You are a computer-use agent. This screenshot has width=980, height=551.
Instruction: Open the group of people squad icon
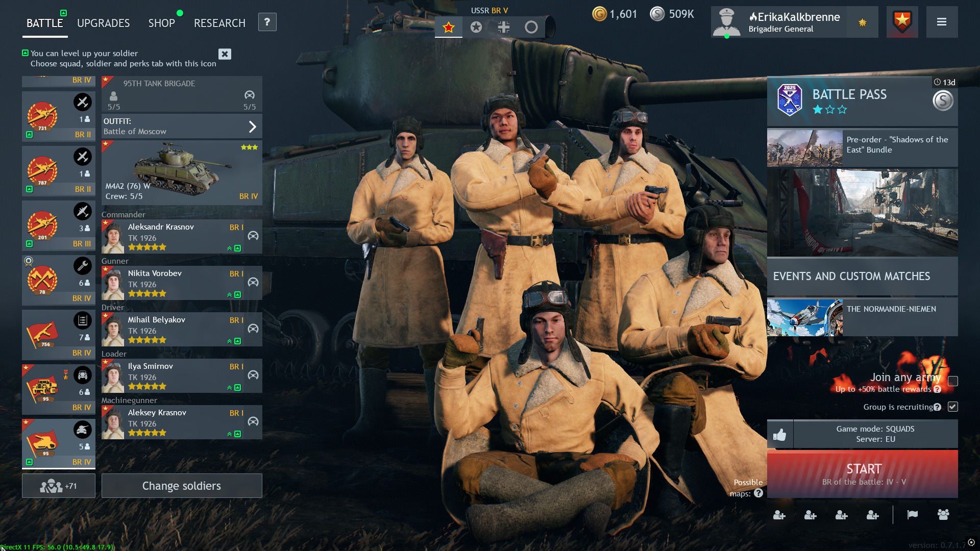coord(943,515)
